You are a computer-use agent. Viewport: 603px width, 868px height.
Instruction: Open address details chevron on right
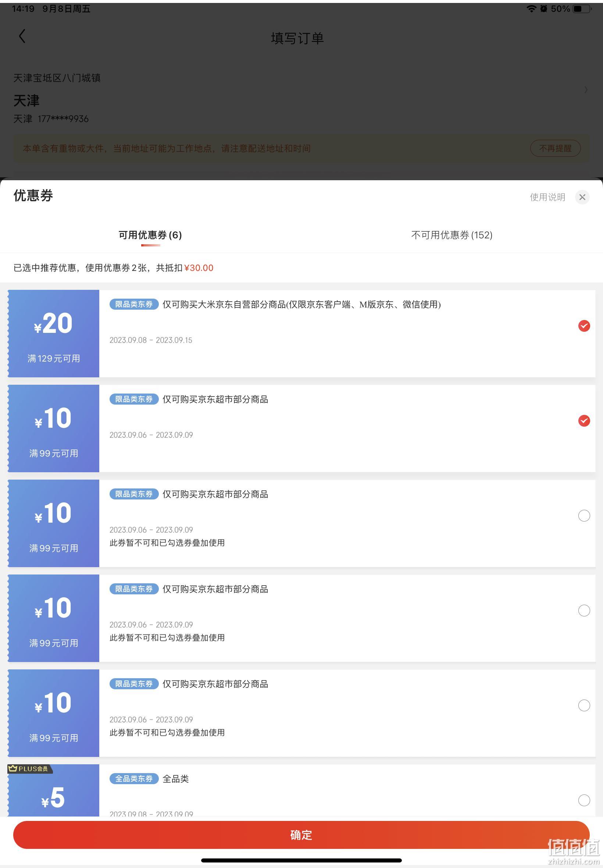pyautogui.click(x=586, y=90)
